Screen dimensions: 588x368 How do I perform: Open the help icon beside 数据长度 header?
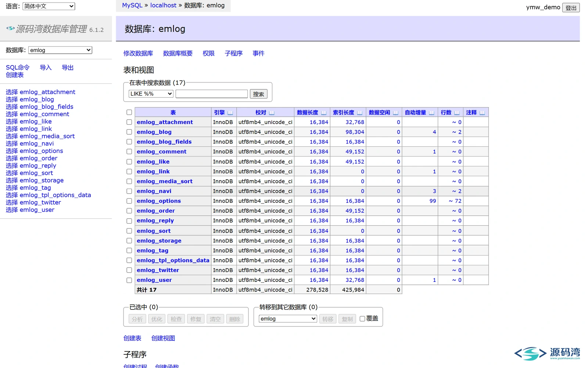click(x=324, y=113)
